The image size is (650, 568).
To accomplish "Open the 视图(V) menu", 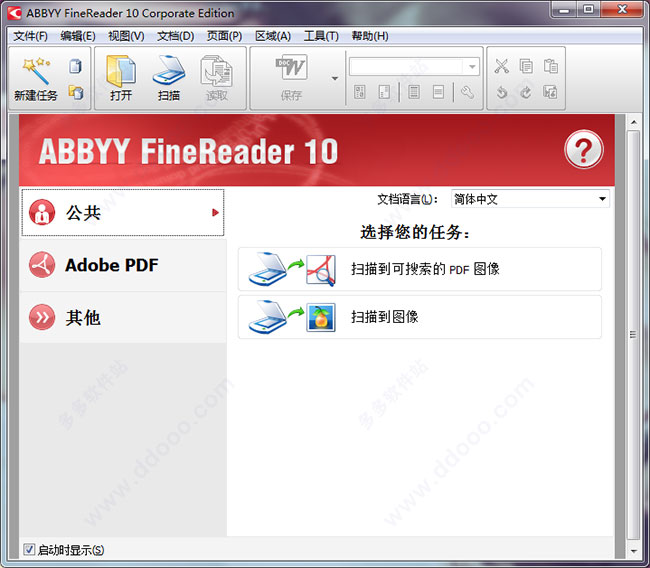I will [126, 36].
